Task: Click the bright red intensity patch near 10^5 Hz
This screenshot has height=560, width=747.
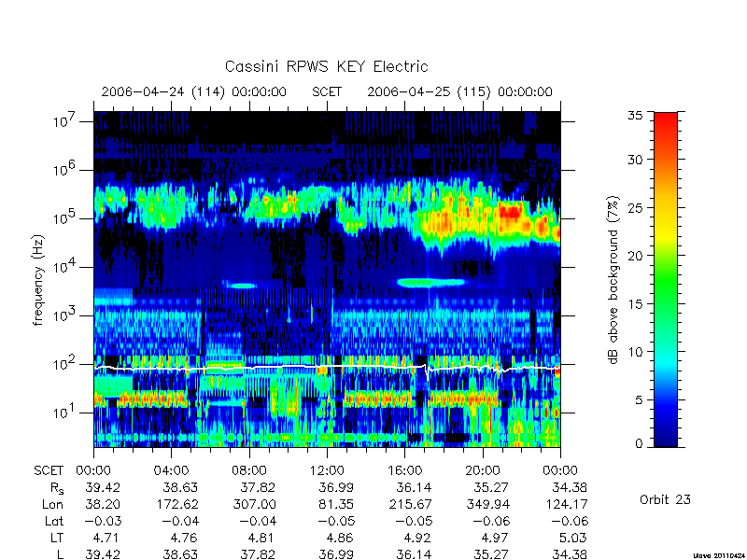Action: (x=511, y=211)
